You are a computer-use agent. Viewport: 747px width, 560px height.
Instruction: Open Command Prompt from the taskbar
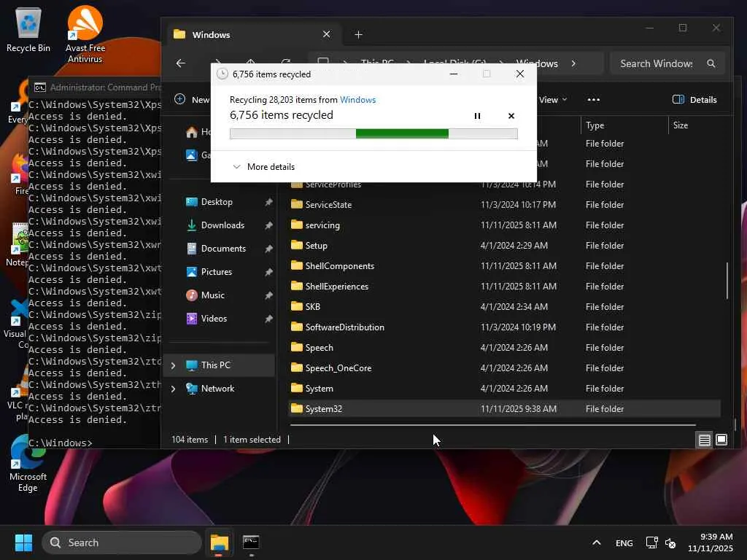point(251,542)
